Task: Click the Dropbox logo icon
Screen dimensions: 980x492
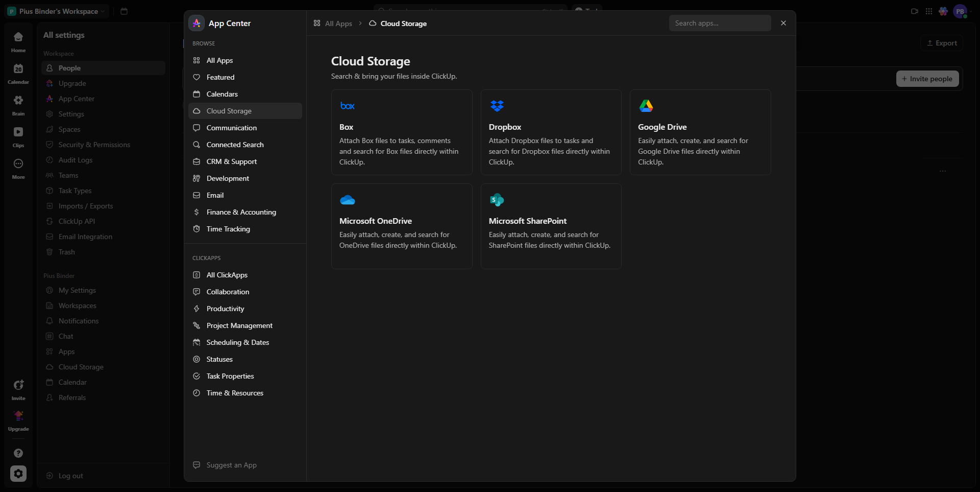Action: coord(497,106)
